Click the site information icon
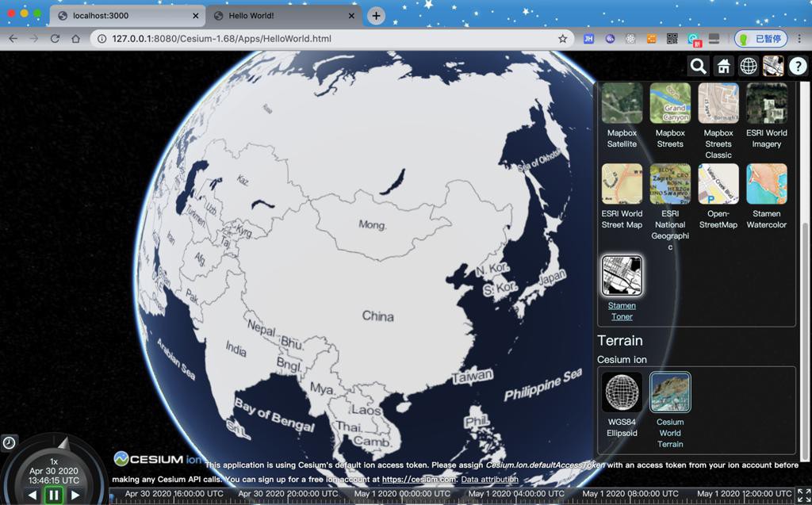The width and height of the screenshot is (812, 505). click(101, 39)
